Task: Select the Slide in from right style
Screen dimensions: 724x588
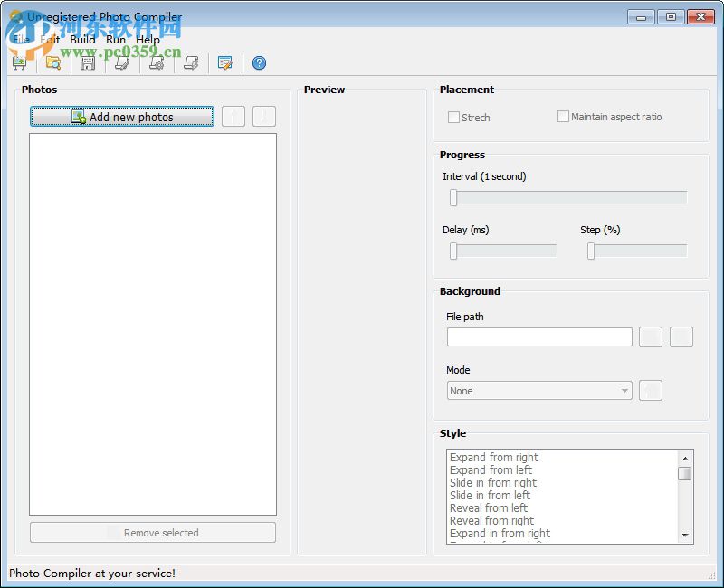Action: (x=493, y=483)
